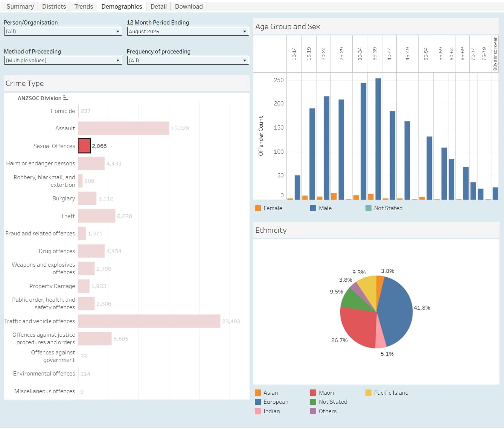The height and width of the screenshot is (429, 504).
Task: Open the Districts tab
Action: pyautogui.click(x=54, y=6)
